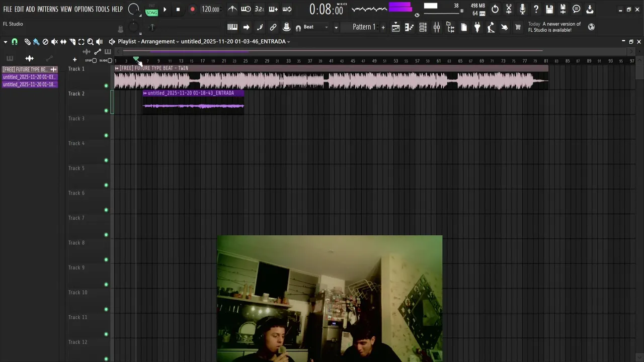Toggle typing keyboard to piano
Image resolution: width=644 pixels, height=362 pixels.
click(x=232, y=27)
